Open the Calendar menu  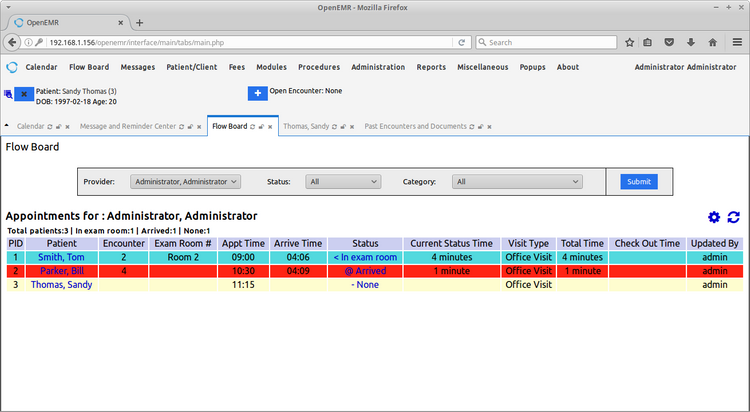[41, 67]
